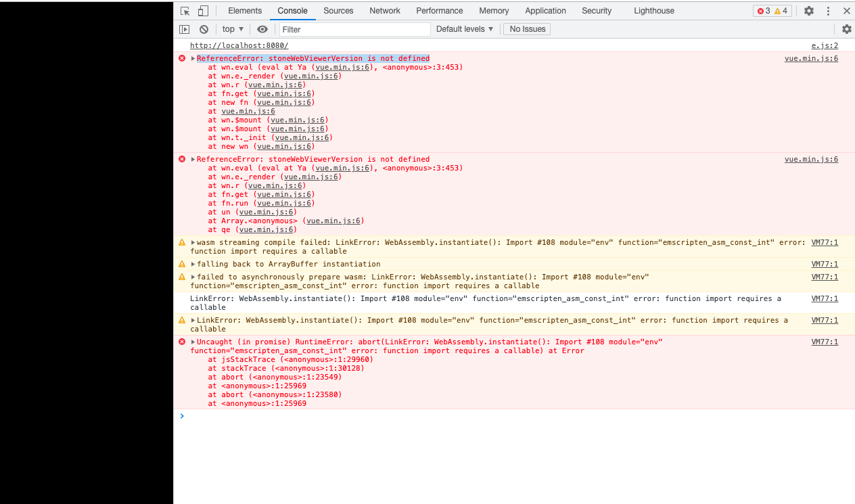The width and height of the screenshot is (855, 504).
Task: Open the errors and warnings counter badge
Action: coord(772,11)
